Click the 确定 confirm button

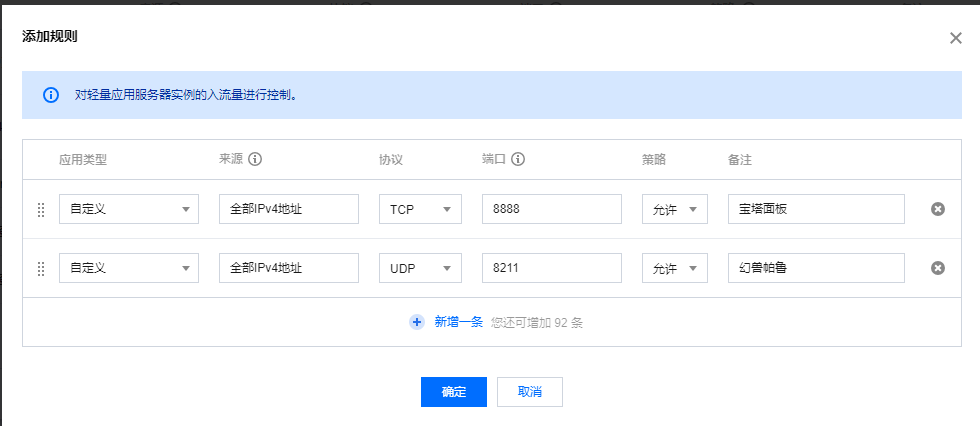(454, 392)
